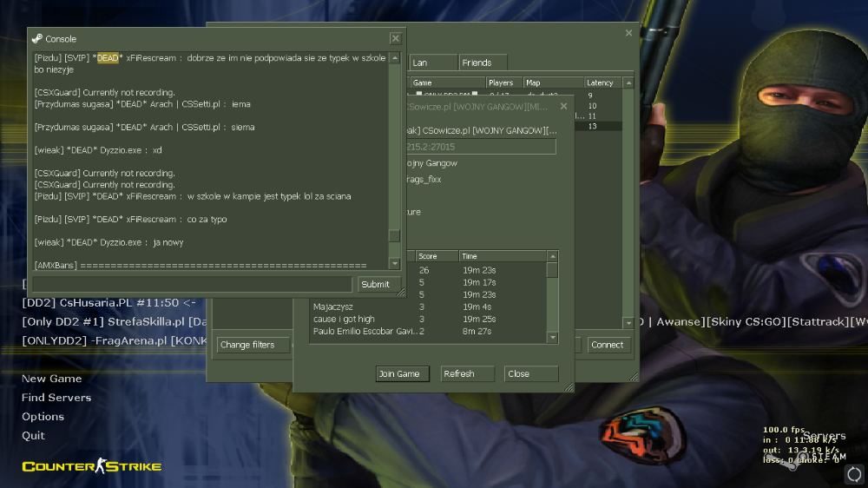Viewport: 868px width, 488px height.
Task: Close the Console window with its X
Action: [x=395, y=39]
